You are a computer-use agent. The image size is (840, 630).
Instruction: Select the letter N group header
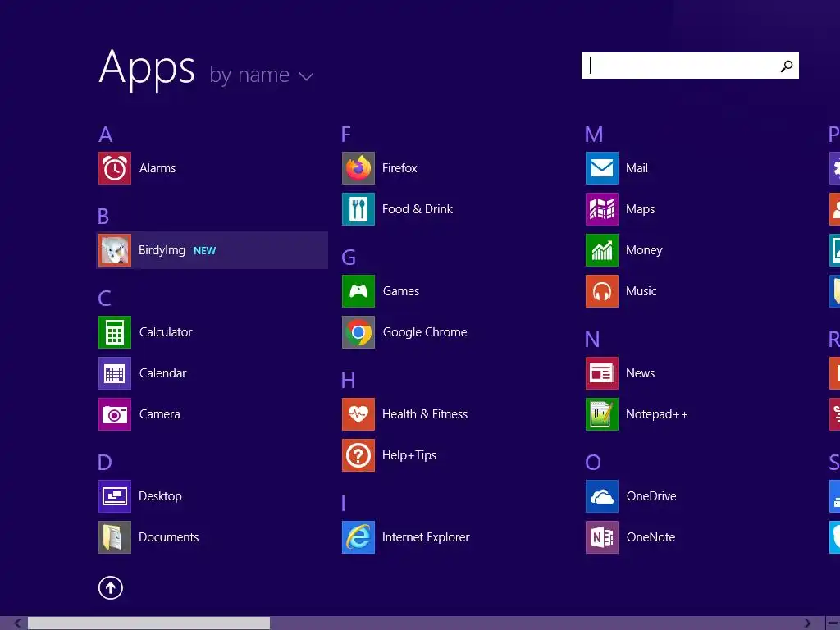click(592, 340)
